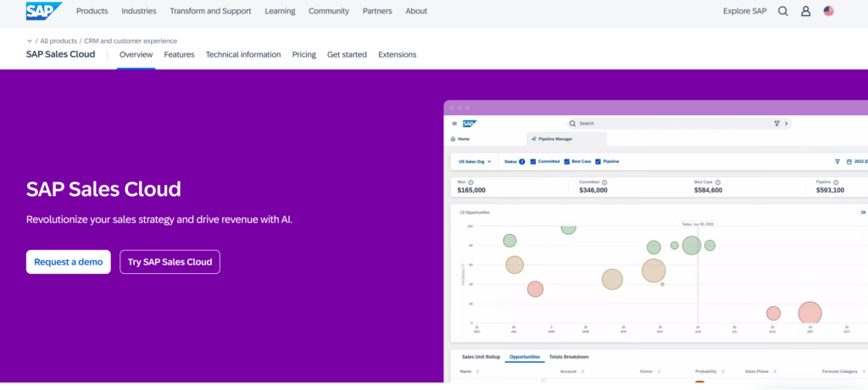Click the Try SAP Sales Cloud button

click(170, 262)
